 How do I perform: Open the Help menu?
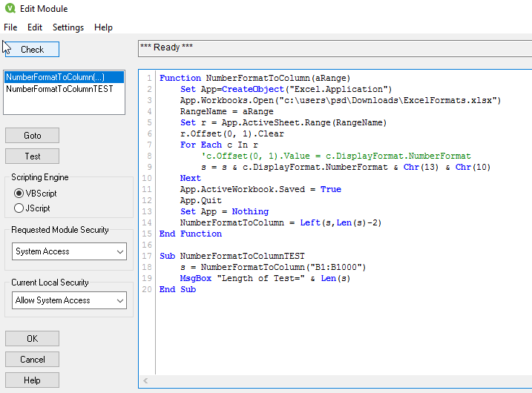[x=104, y=27]
